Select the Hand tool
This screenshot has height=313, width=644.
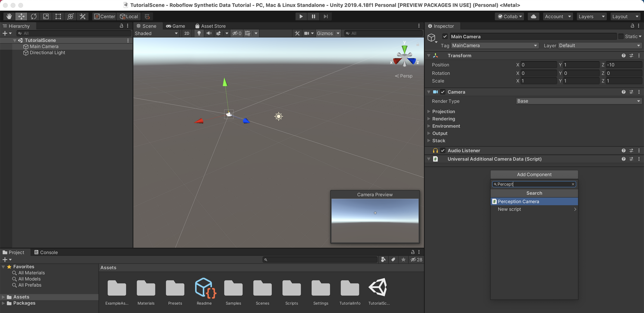(9, 16)
